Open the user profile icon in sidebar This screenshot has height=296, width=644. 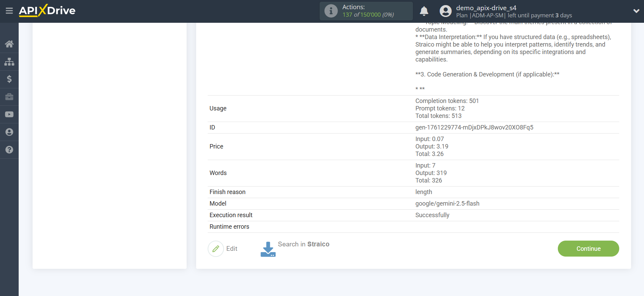[9, 132]
